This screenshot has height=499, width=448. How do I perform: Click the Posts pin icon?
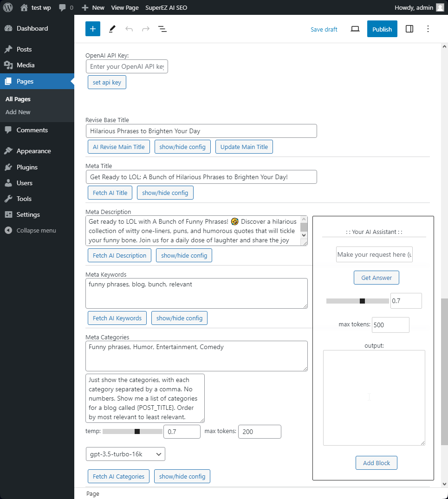click(x=8, y=49)
